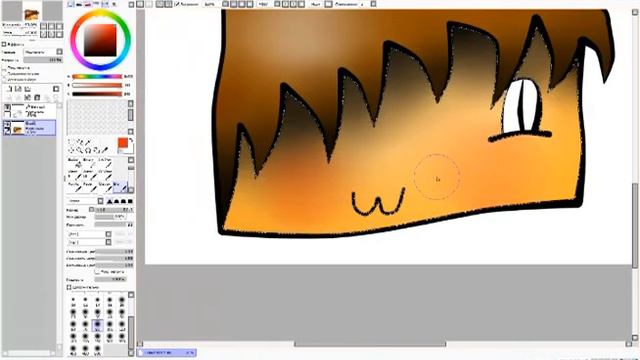Click the navigator canvas thumbnail
Image resolution: width=640 pixels, height=360 pixels.
[x=32, y=11]
